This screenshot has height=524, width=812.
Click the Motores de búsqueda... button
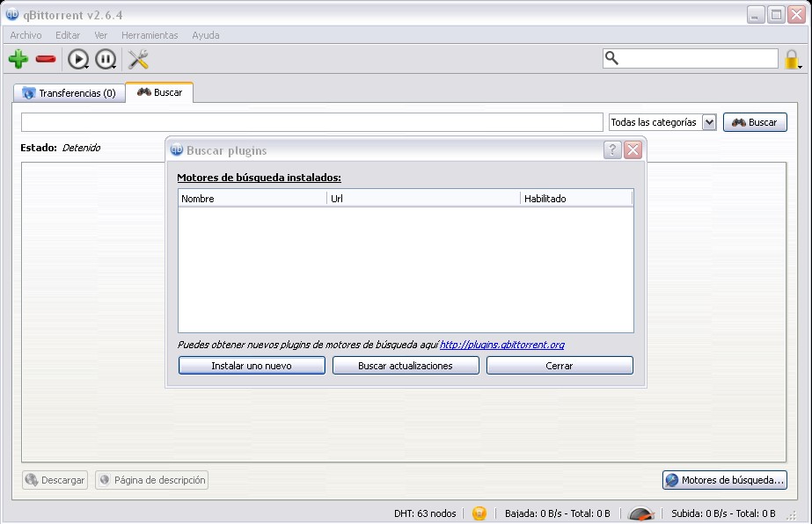pos(725,480)
